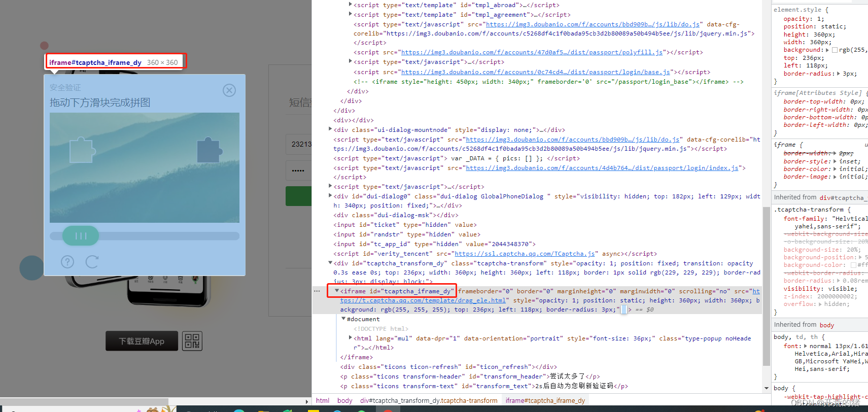Open the ssl.captcha.qq.com TCaptcha.js link
The image size is (868, 412).
tap(525, 254)
